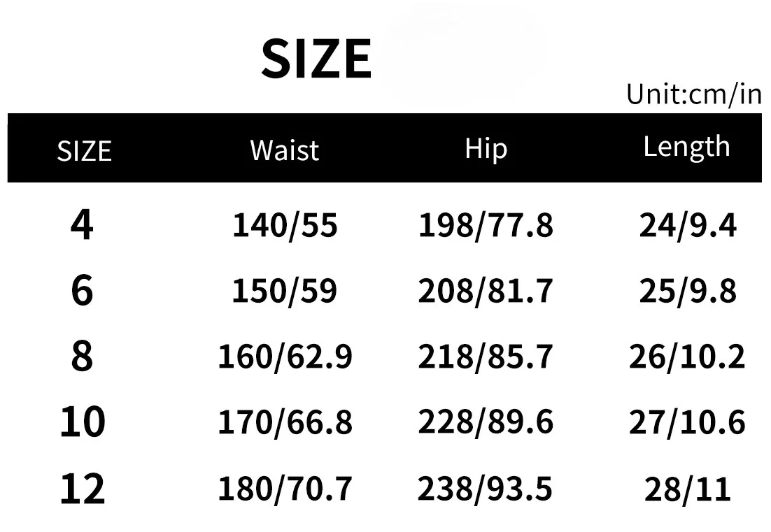Click size 4 row label

(x=82, y=224)
